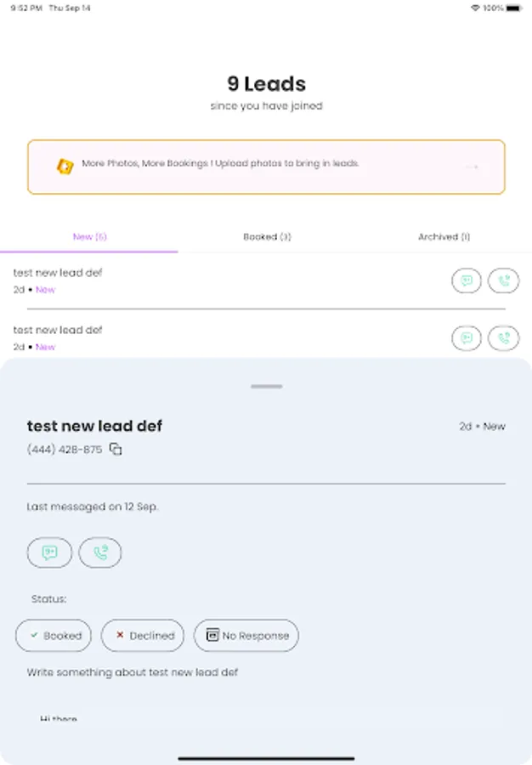Message the second lead in the list
The height and width of the screenshot is (765, 532).
click(x=466, y=338)
